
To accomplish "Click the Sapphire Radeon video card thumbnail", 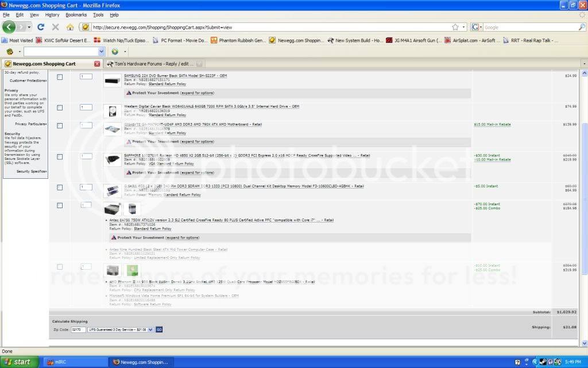I will [112, 160].
